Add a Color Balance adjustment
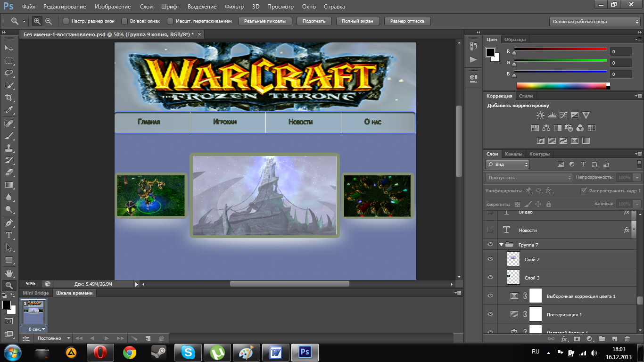This screenshot has width=644, height=362. [546, 128]
